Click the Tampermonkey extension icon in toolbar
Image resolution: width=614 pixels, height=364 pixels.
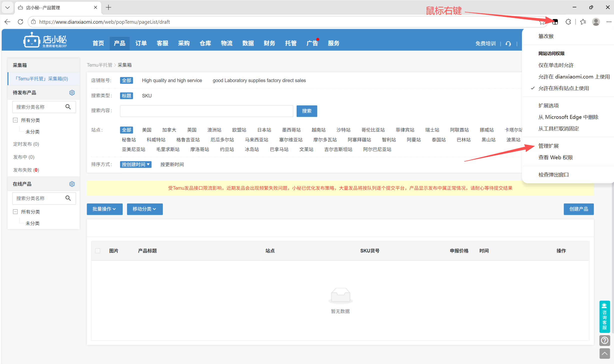(x=555, y=22)
